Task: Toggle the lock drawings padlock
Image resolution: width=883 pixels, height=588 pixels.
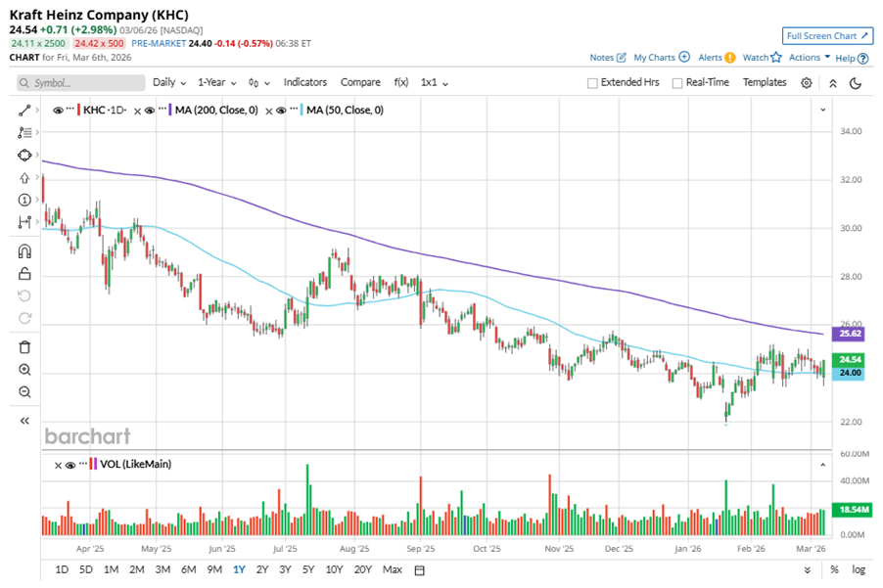Action: [24, 274]
